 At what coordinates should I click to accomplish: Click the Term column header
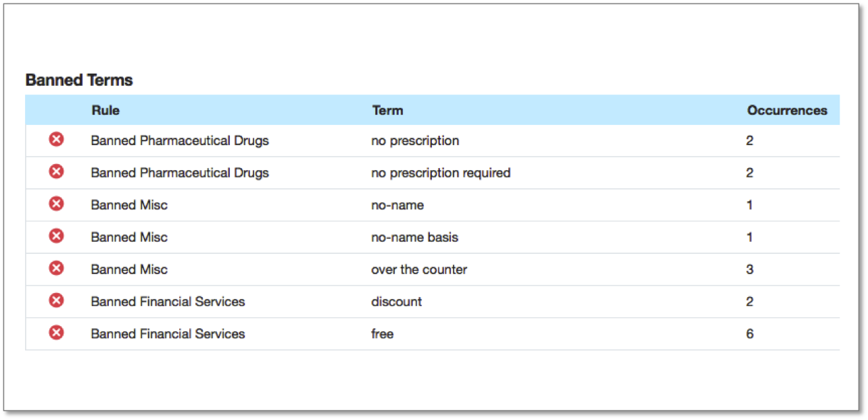pos(387,110)
